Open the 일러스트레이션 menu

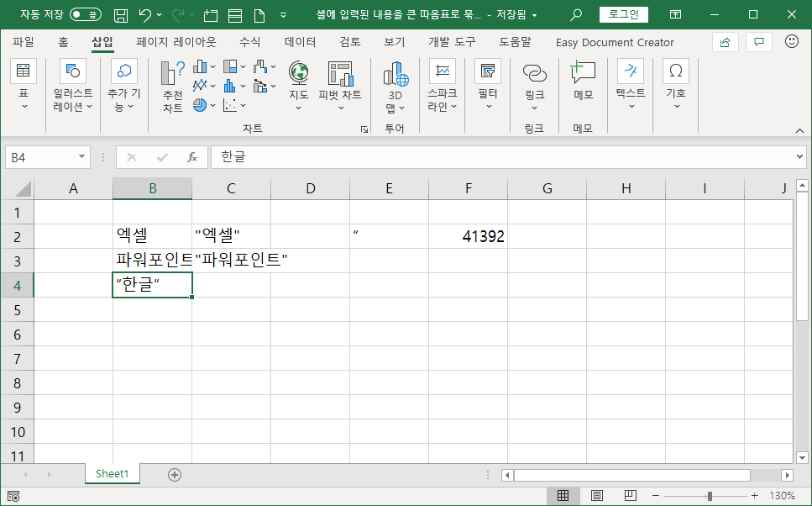pyautogui.click(x=73, y=86)
